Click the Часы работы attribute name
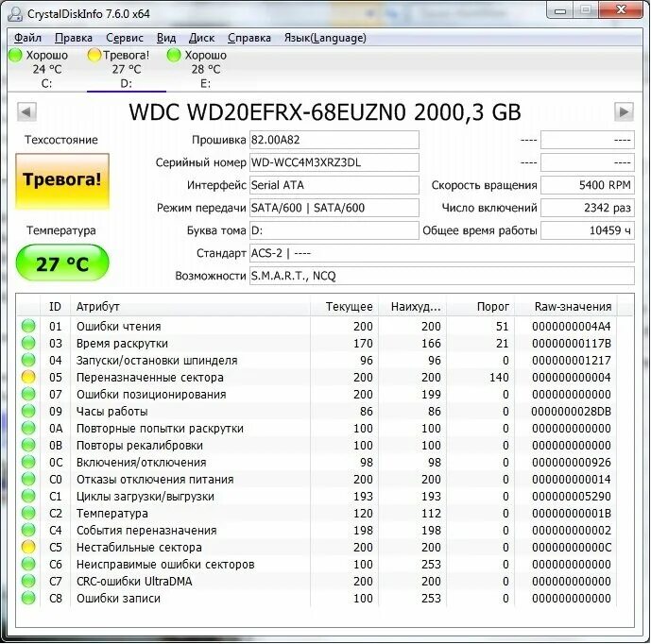 [x=112, y=412]
